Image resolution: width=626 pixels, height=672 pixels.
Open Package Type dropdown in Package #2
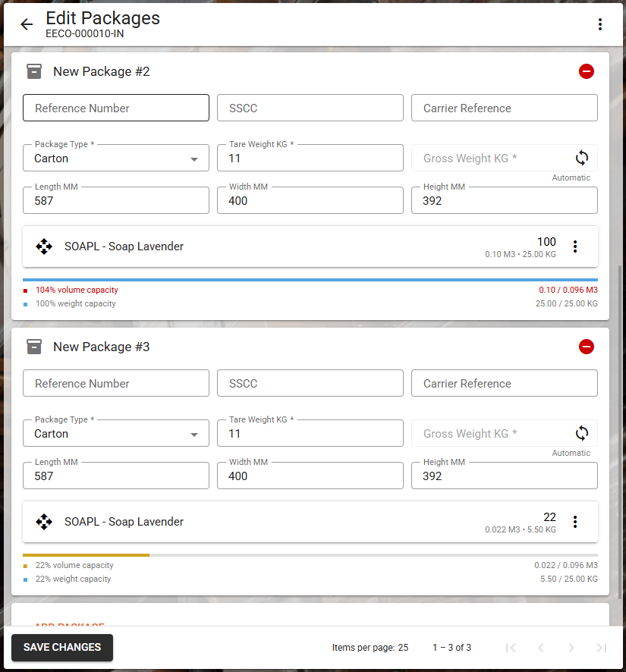(x=116, y=158)
